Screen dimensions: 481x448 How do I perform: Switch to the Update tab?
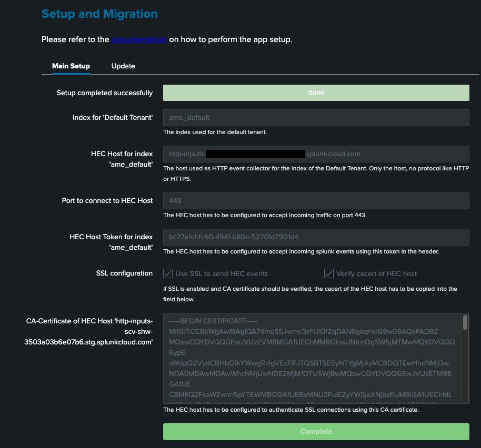123,66
